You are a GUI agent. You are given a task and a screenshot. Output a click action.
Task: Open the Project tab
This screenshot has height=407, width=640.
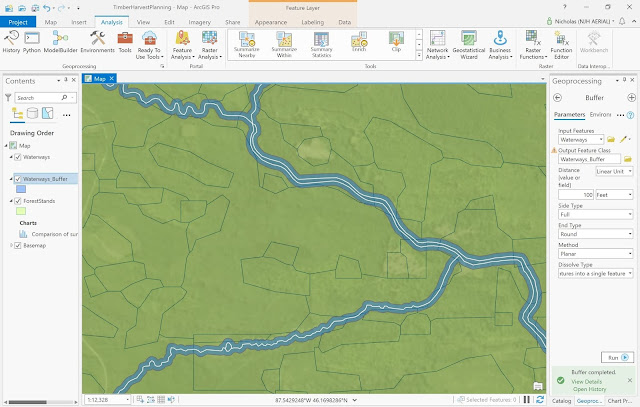18,22
